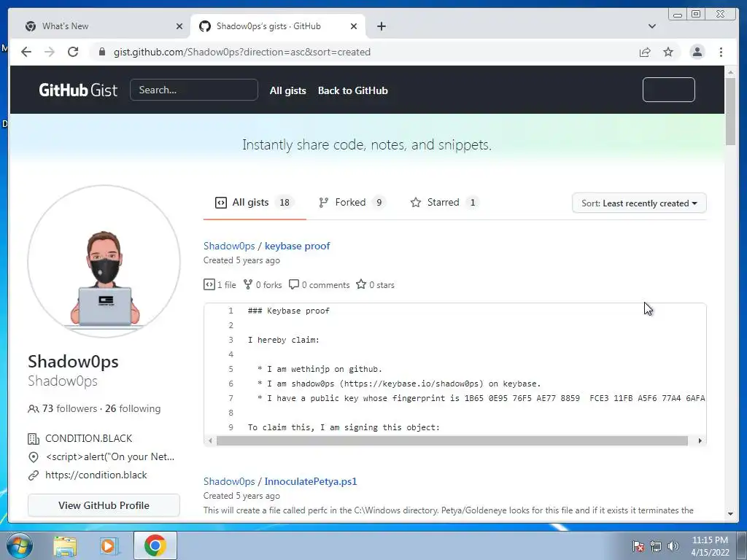Viewport: 747px width, 560px height.
Task: Click the browser forward arrow
Action: [50, 52]
